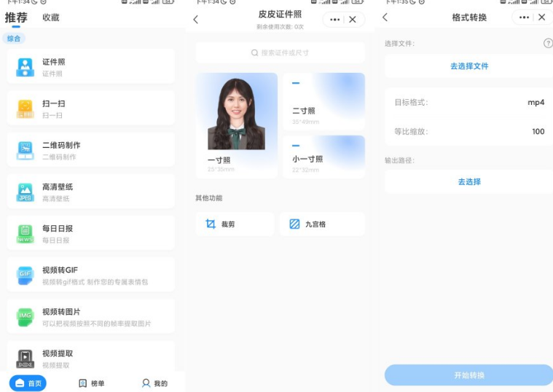Go back from 格式转换 screen

tap(385, 17)
